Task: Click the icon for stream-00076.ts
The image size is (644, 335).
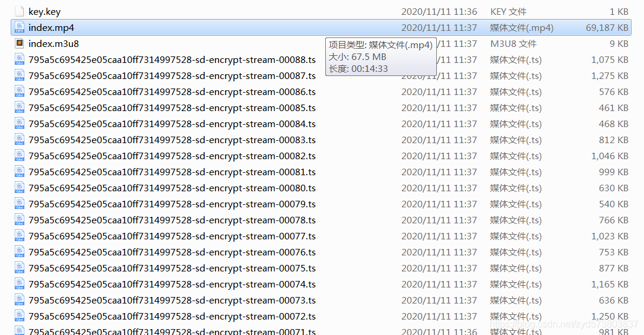Action: point(20,252)
